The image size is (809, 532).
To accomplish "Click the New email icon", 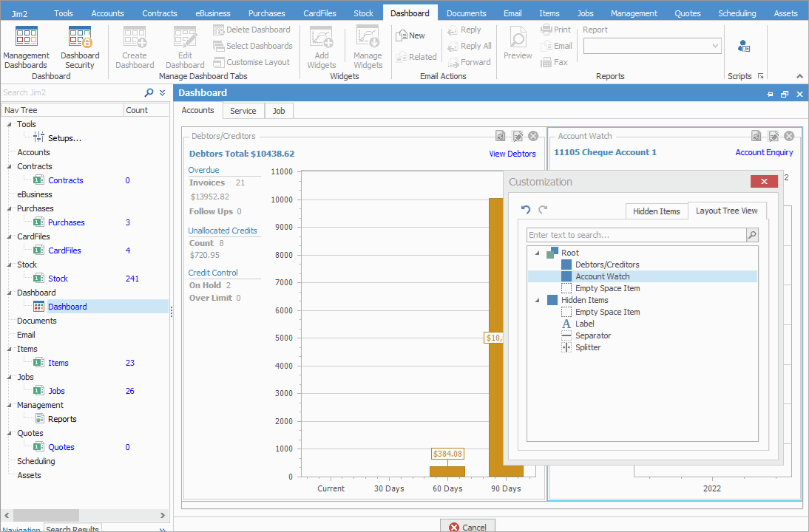I will tap(410, 35).
